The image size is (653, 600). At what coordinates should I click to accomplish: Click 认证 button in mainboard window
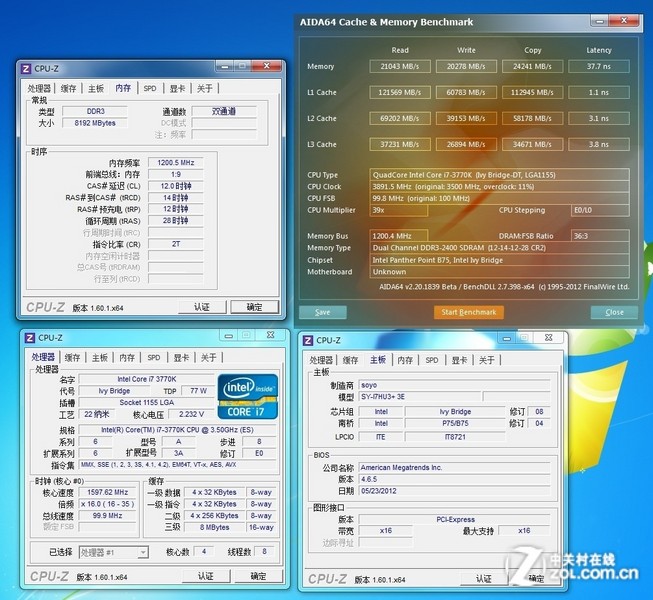484,579
